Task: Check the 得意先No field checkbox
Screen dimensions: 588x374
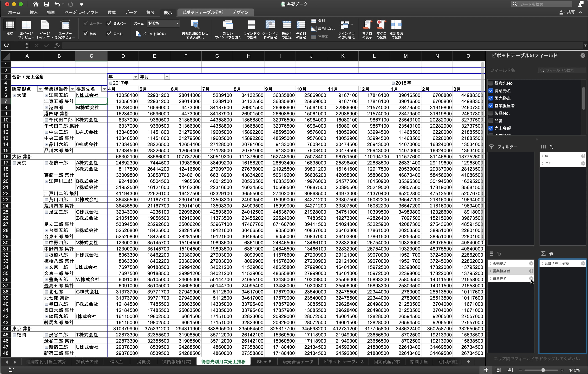Action: tap(491, 83)
